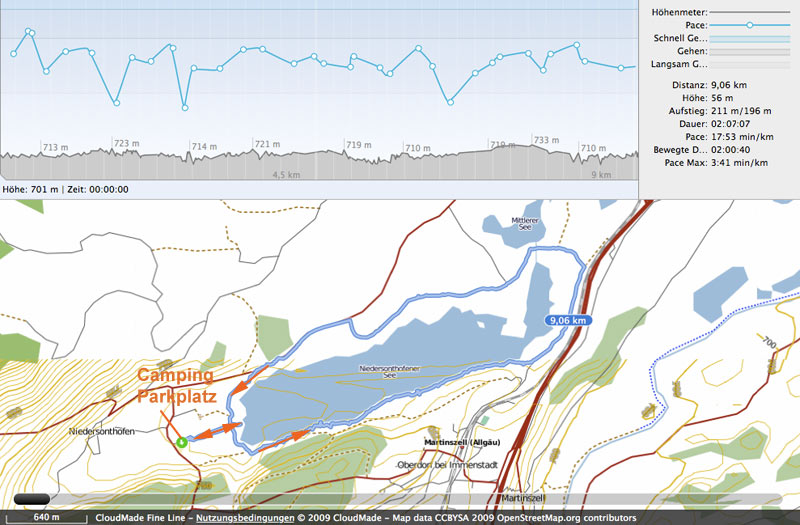Click the 713 m elevation label in chart
The image size is (800, 525).
click(56, 147)
